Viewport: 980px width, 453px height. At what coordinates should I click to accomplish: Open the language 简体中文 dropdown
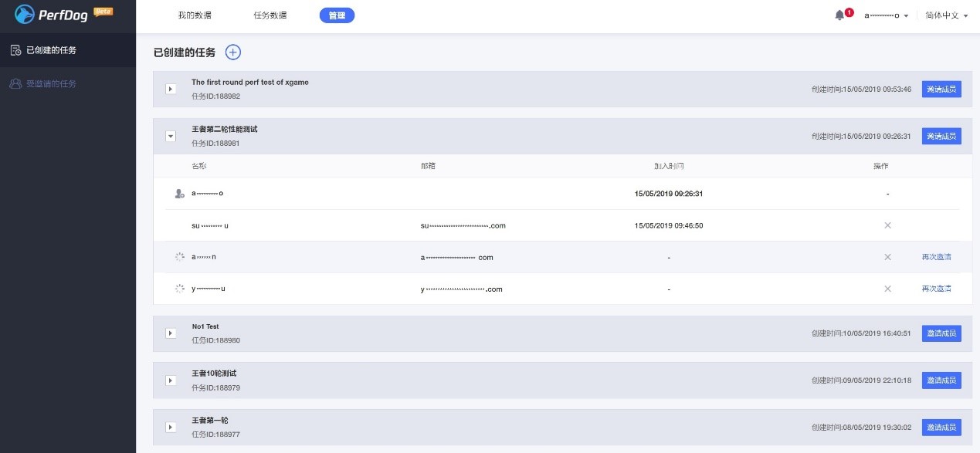pos(944,15)
